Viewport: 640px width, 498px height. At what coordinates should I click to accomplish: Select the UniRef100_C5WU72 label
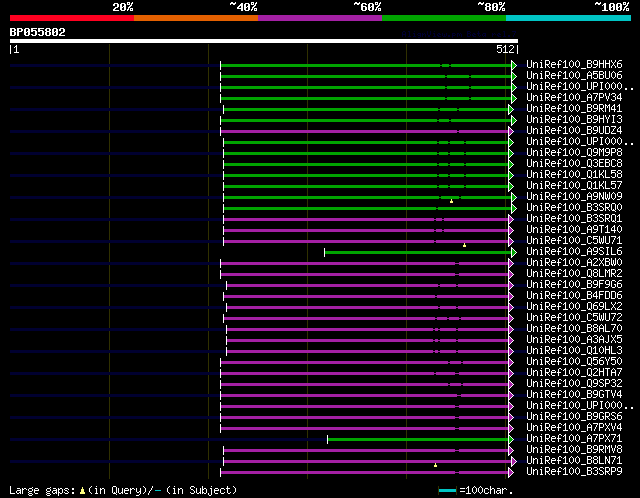pos(574,318)
